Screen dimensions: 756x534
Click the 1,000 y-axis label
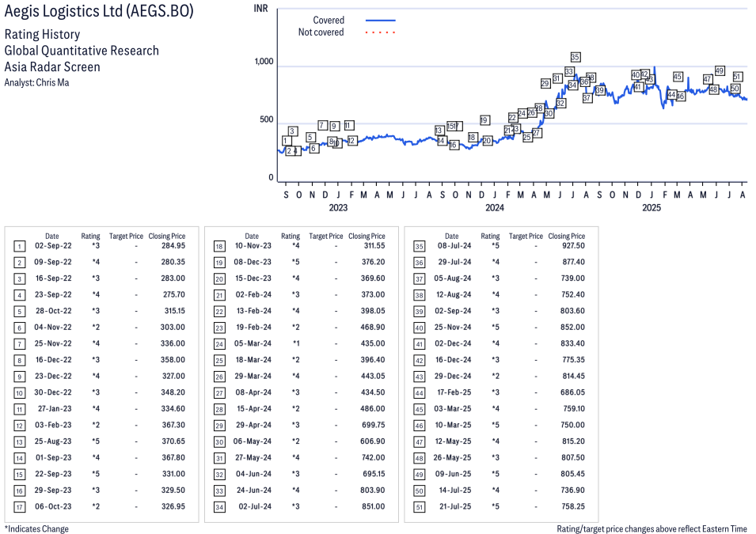(264, 62)
